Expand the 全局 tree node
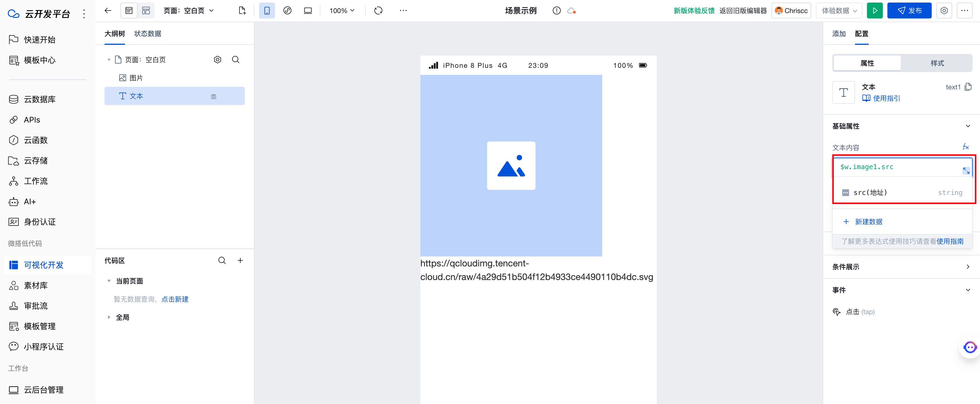Viewport: 980px width, 404px height. [x=109, y=317]
